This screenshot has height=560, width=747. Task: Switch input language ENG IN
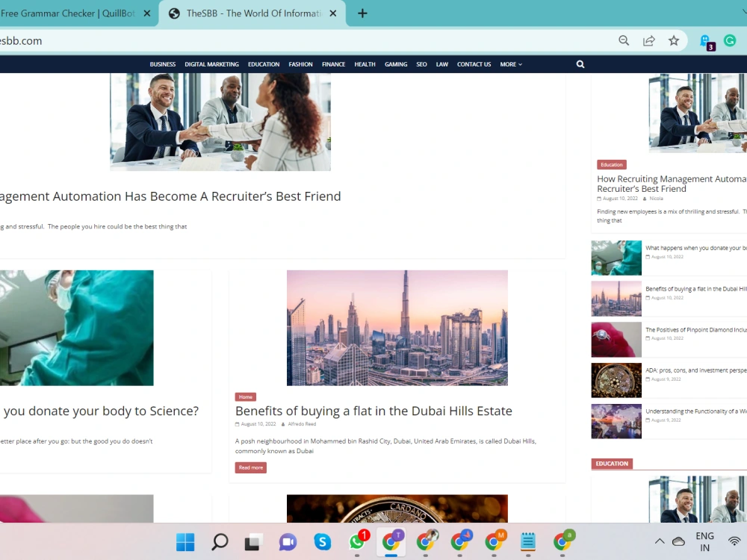[x=704, y=542]
